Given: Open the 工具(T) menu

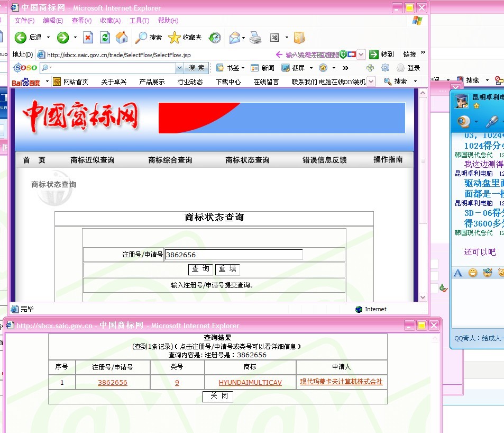Looking at the screenshot, I should pos(139,21).
